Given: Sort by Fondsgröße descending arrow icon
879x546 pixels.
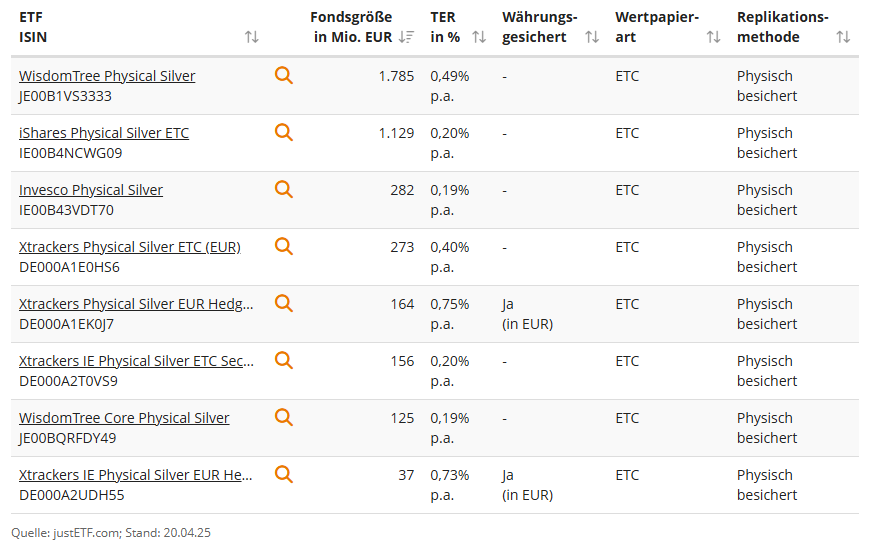Looking at the screenshot, I should click(x=406, y=37).
